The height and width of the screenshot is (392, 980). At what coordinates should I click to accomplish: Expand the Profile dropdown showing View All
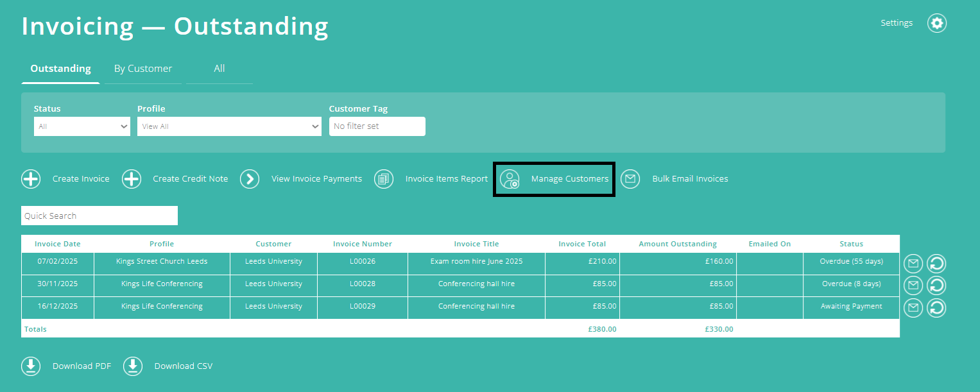pos(229,126)
